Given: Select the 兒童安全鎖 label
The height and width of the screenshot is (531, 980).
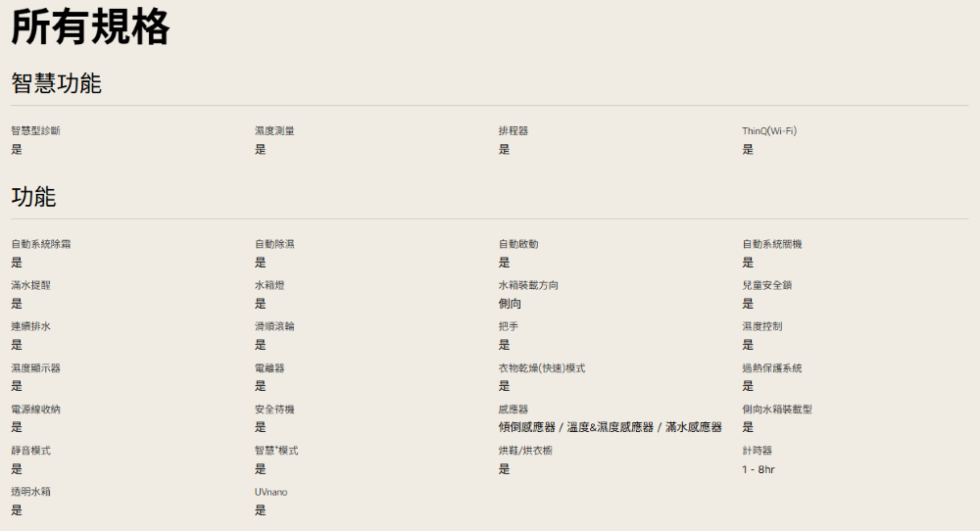Looking at the screenshot, I should tap(766, 285).
